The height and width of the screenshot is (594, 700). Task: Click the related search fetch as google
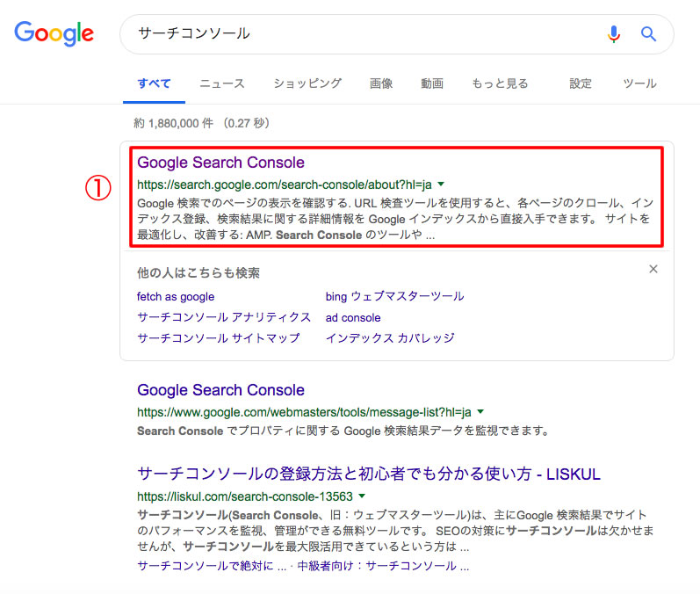point(176,296)
